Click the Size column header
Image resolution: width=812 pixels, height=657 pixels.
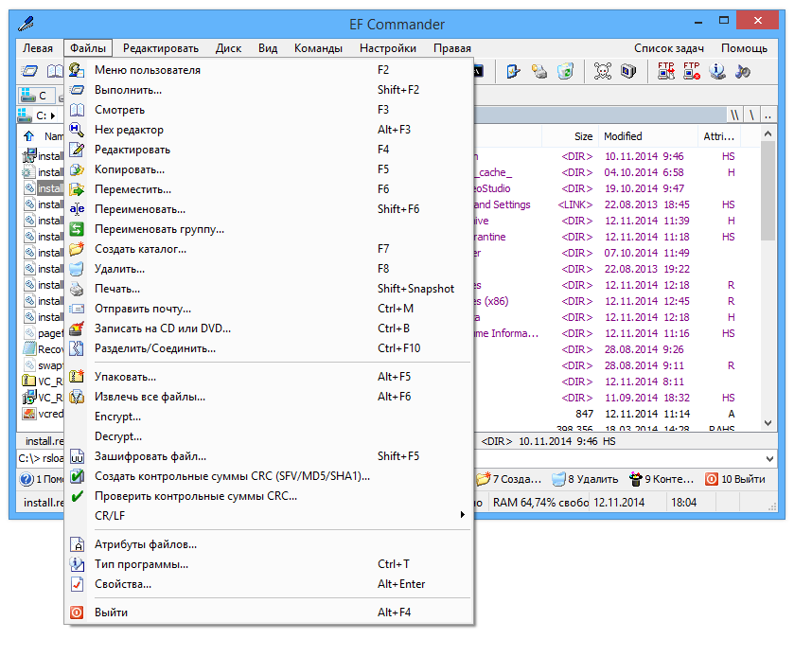(570, 136)
